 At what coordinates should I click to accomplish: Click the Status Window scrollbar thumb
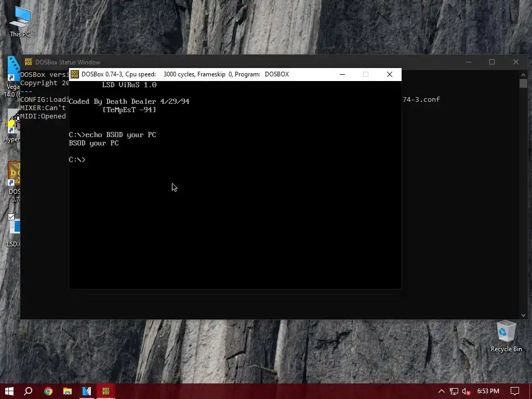523,84
